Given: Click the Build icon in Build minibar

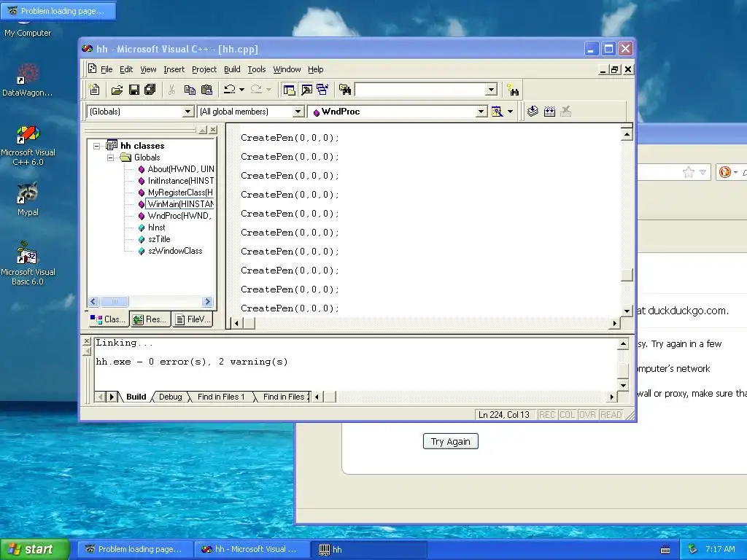Looking at the screenshot, I should pos(549,112).
